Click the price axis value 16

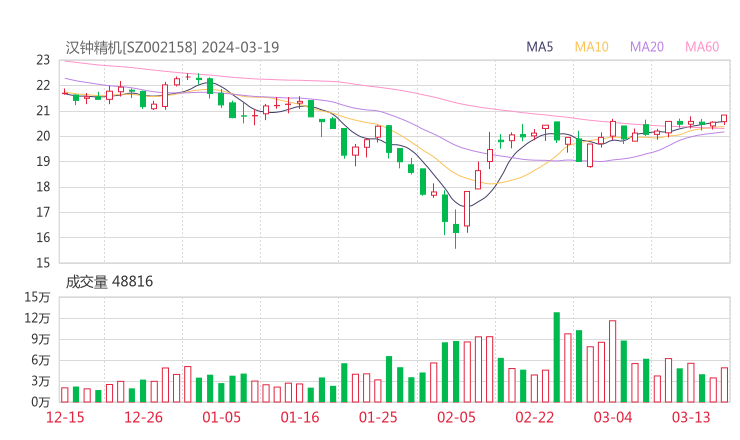[43, 237]
